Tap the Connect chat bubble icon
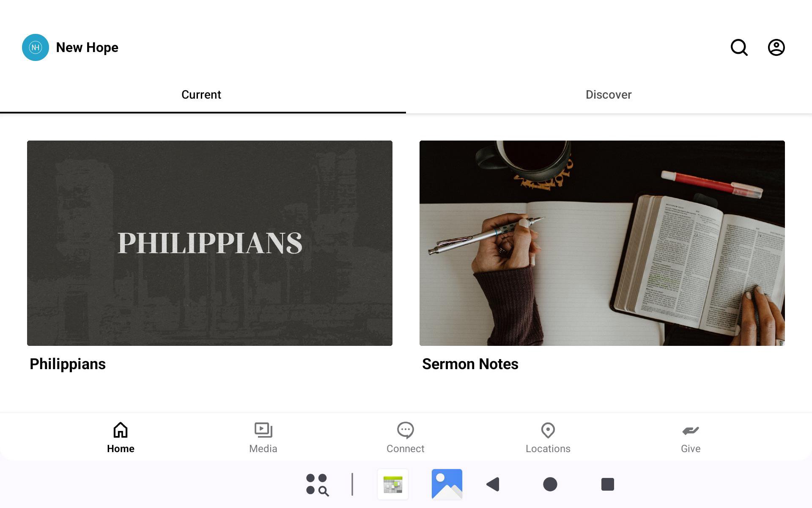This screenshot has height=508, width=812. (x=405, y=430)
